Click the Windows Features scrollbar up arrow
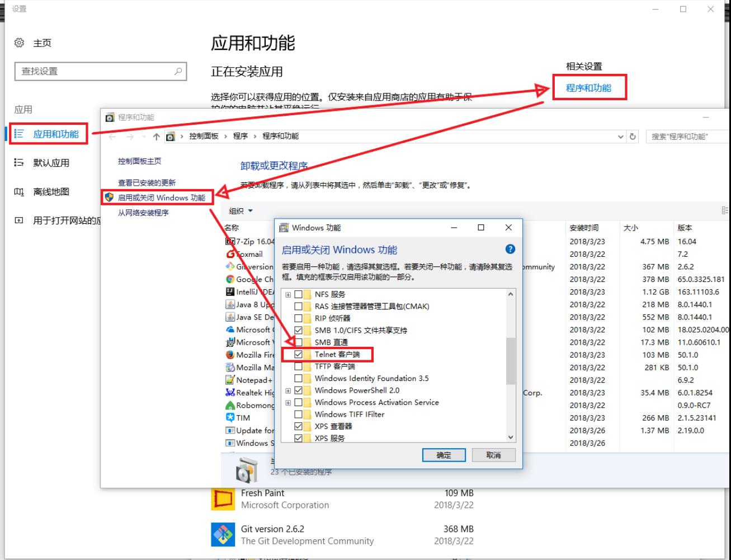Viewport: 731px width, 560px height. [x=510, y=294]
